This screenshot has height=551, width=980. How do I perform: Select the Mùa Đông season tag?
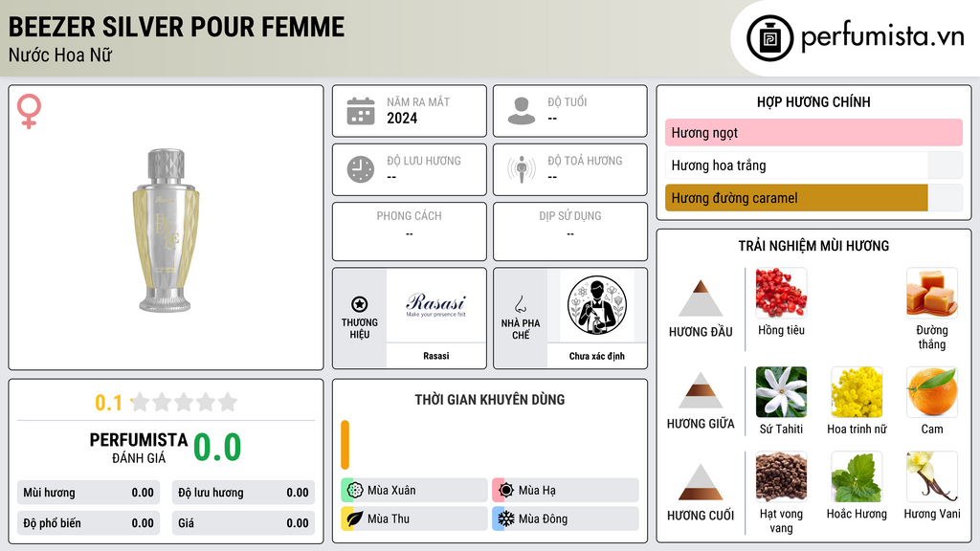tap(566, 518)
